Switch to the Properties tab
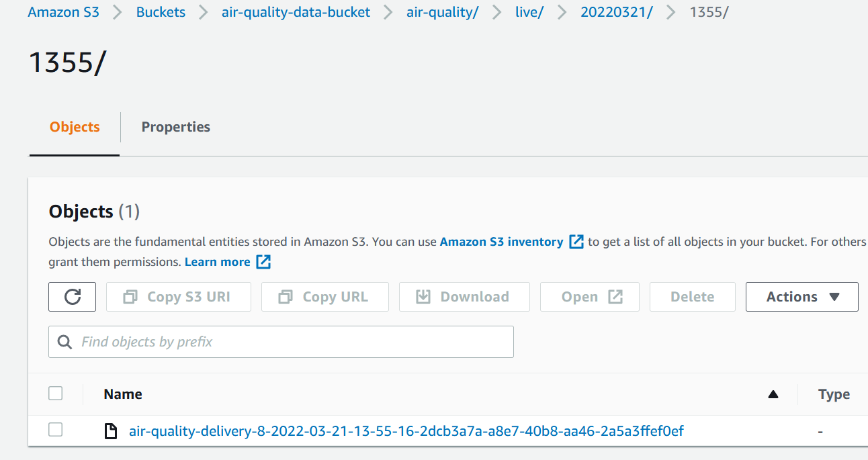 click(x=176, y=127)
